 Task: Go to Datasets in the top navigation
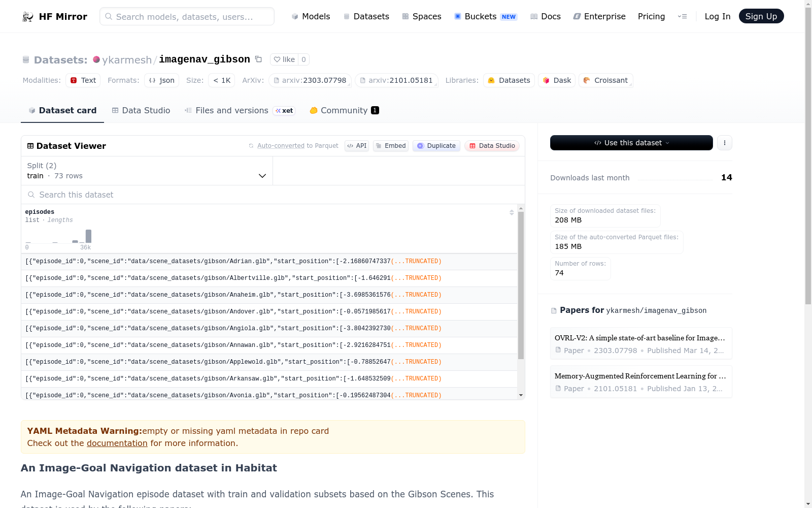[366, 17]
